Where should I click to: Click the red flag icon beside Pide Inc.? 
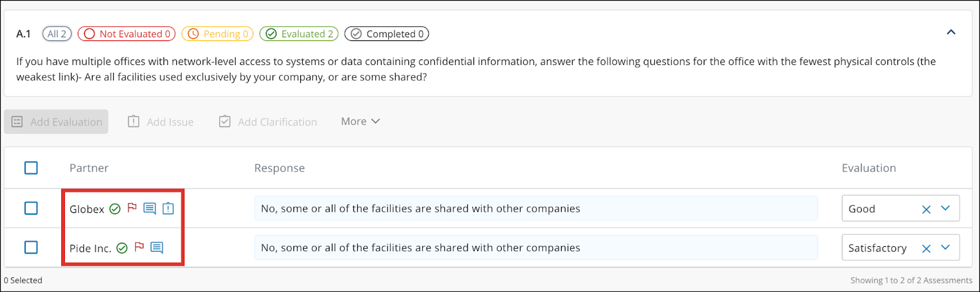139,247
